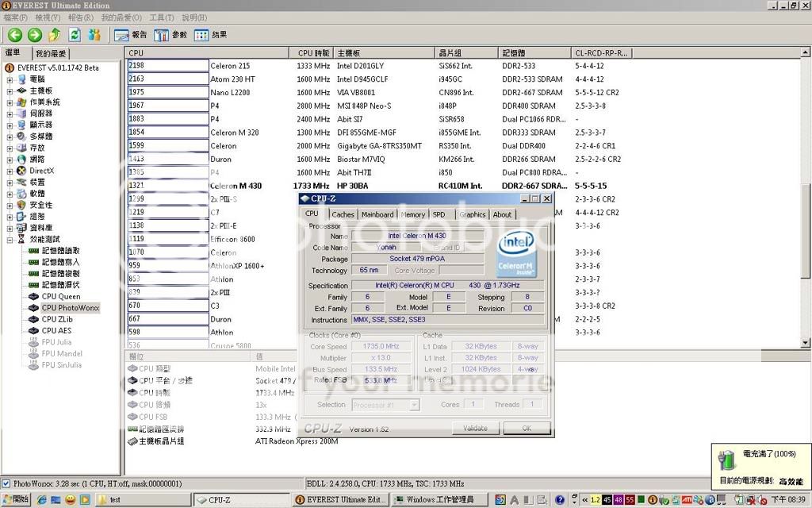The image size is (812, 508).
Task: Click the 安全性 shield icon in tree
Action: (21, 205)
